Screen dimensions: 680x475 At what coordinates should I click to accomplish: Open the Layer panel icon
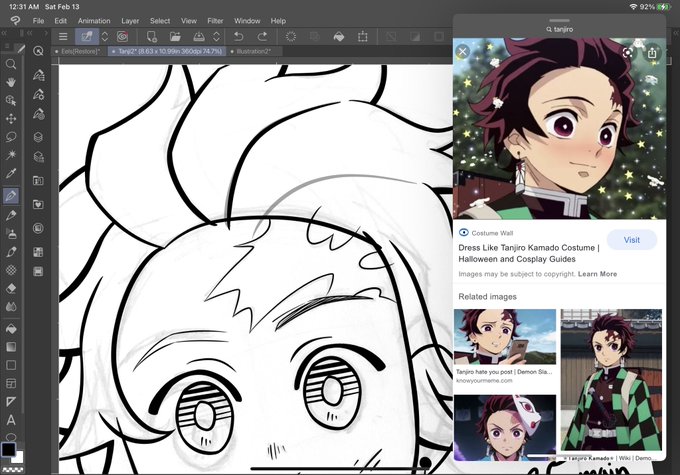tap(38, 137)
